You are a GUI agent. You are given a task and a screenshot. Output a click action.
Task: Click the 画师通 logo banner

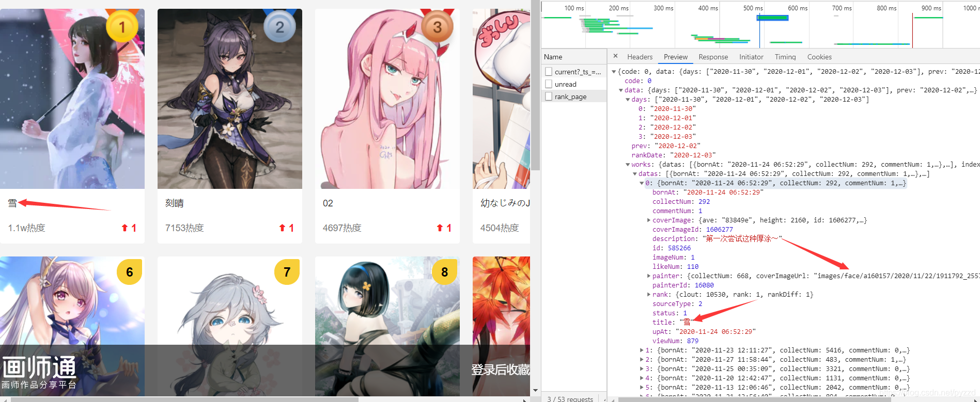tap(39, 372)
